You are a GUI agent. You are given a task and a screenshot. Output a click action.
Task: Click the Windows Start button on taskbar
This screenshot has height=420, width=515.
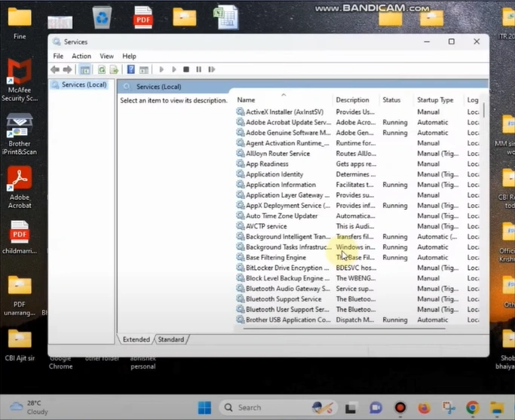tap(204, 408)
